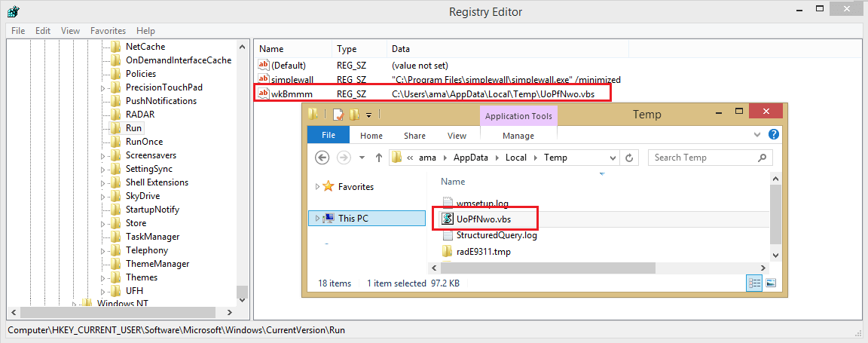
Task: Click the Policies folder icon
Action: 116,74
